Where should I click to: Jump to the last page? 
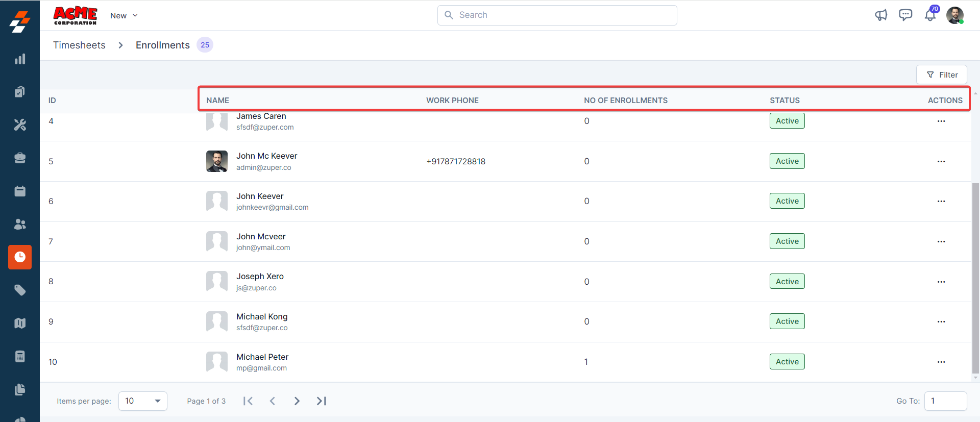321,401
